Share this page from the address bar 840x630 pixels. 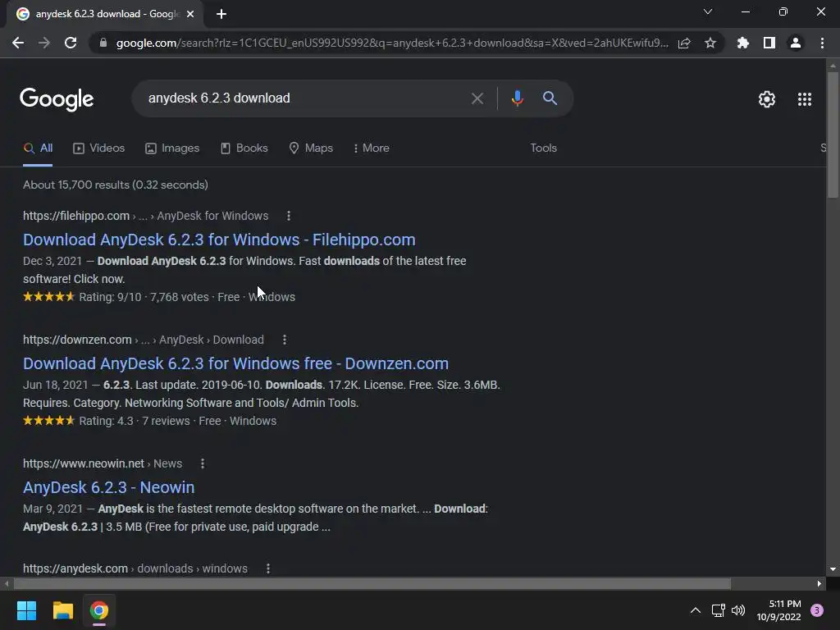point(684,43)
